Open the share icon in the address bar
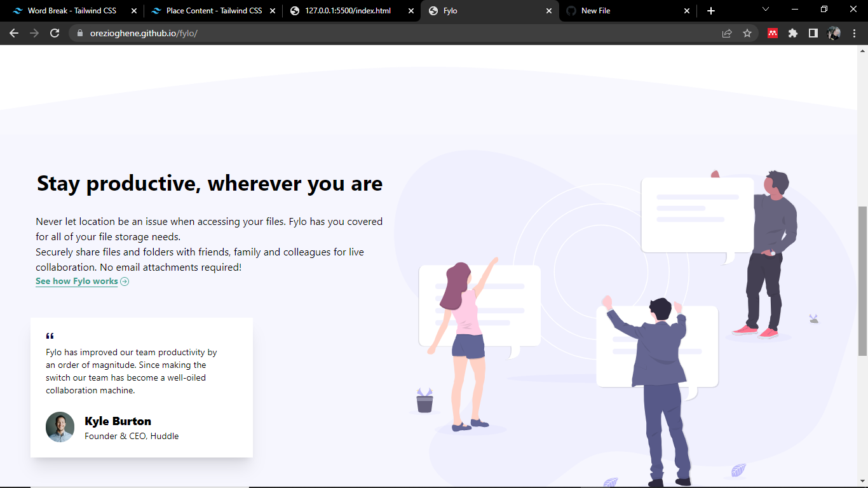Viewport: 868px width, 488px height. tap(726, 32)
